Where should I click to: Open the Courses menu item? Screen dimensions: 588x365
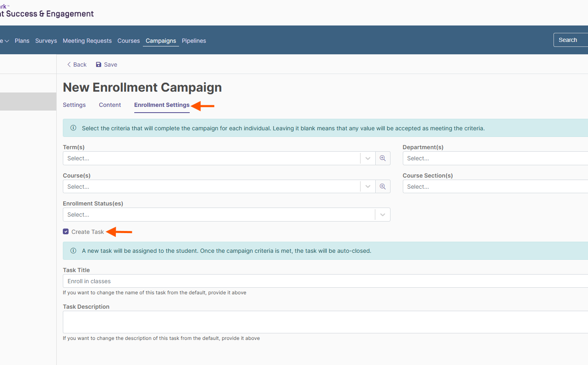coord(129,41)
